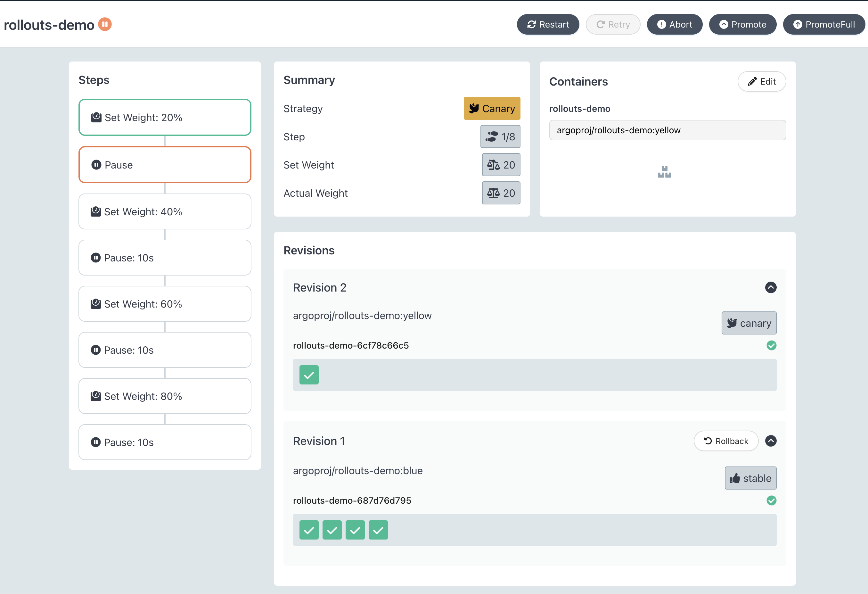This screenshot has height=594, width=868.
Task: Select the Set Weight: 20% step
Action: 165,117
